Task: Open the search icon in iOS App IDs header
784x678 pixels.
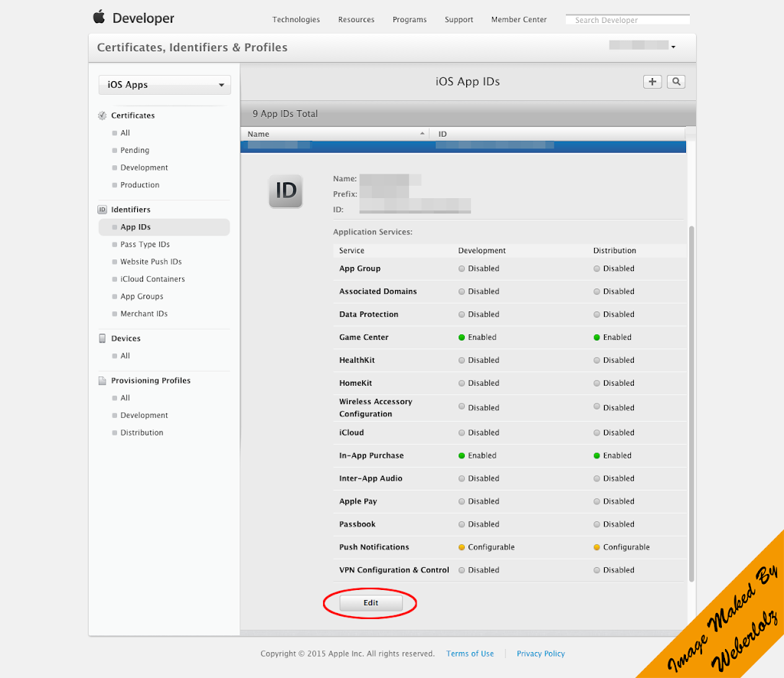Action: click(x=675, y=81)
